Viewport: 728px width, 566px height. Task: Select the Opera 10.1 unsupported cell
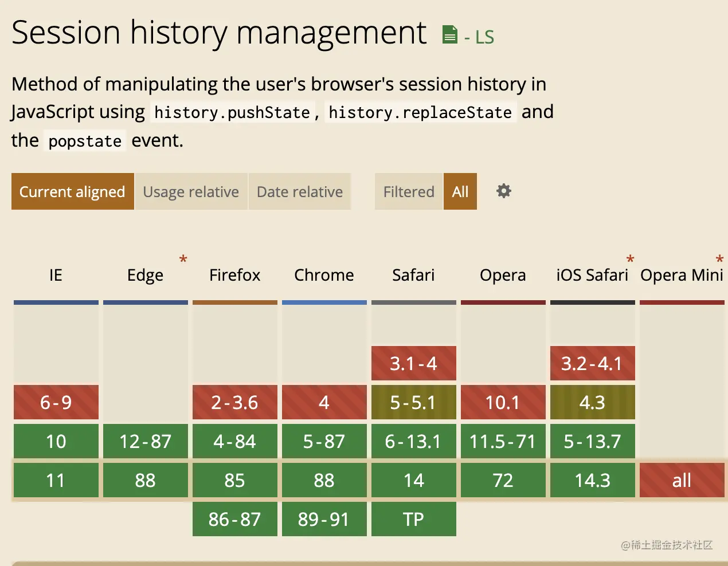[x=503, y=402]
